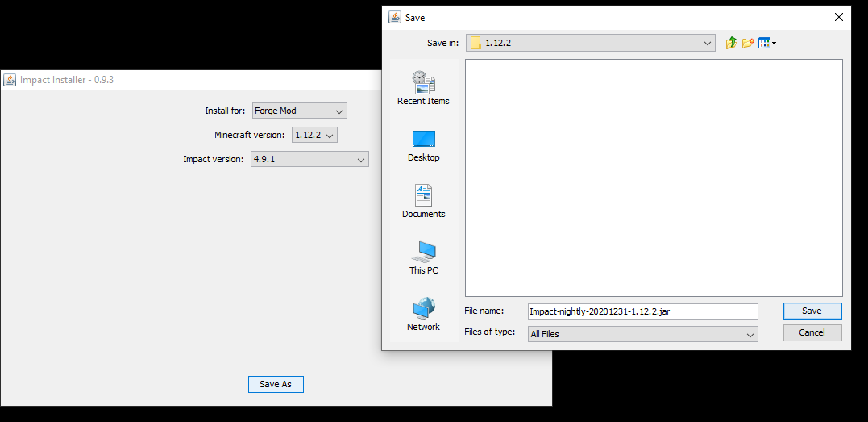Screen dimensions: 868x422
Task: Click the Save button in dialog
Action: click(x=812, y=311)
